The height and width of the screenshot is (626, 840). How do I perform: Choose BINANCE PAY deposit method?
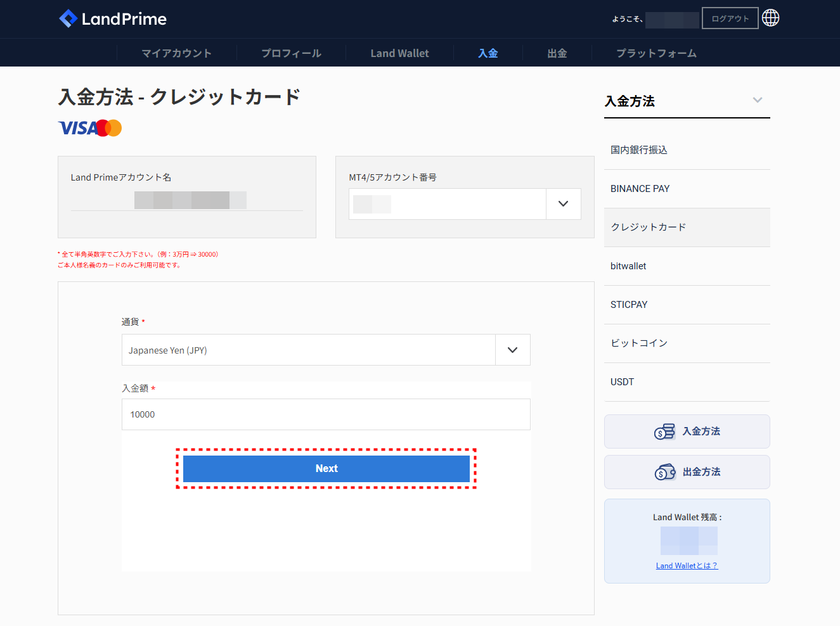tap(687, 189)
